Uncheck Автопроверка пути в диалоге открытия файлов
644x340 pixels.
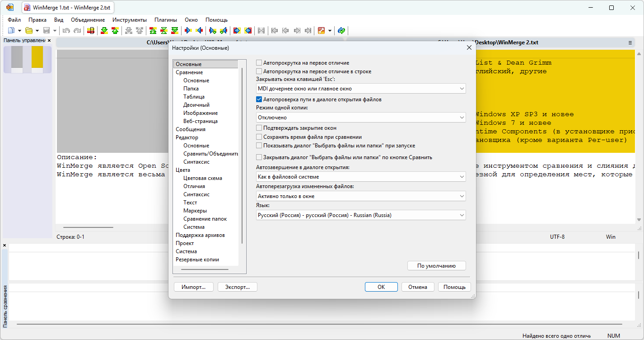click(x=259, y=99)
